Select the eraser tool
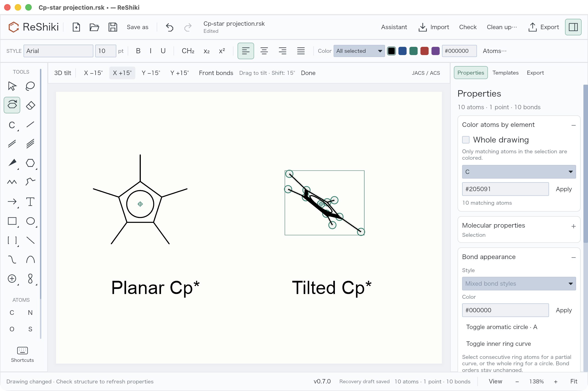588x391 pixels. click(x=30, y=105)
